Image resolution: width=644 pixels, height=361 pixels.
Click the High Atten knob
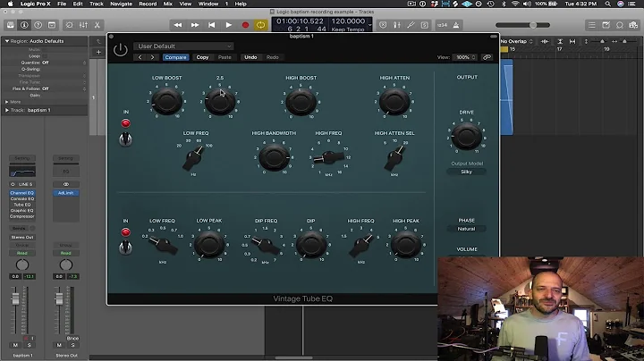click(394, 102)
